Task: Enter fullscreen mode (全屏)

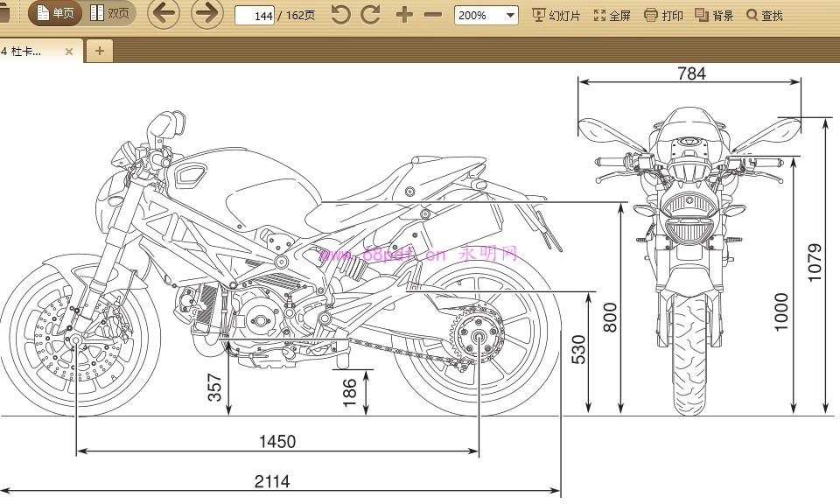Action: (x=612, y=16)
